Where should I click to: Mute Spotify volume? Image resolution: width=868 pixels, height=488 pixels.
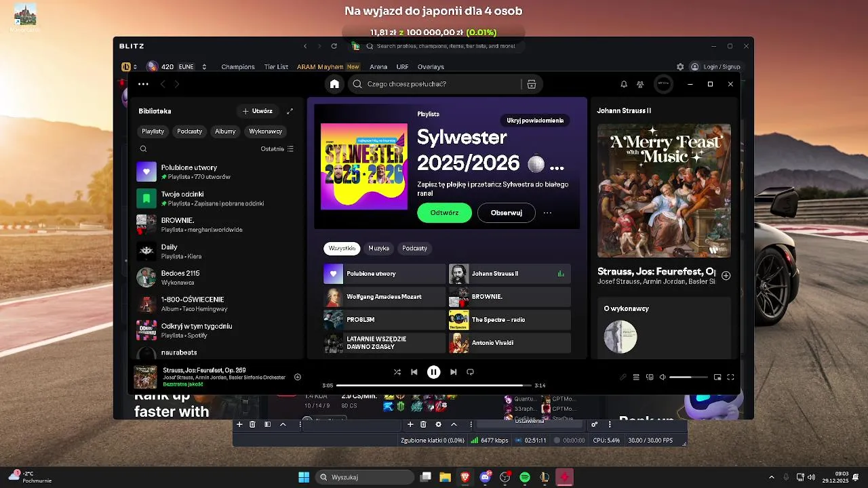point(663,378)
